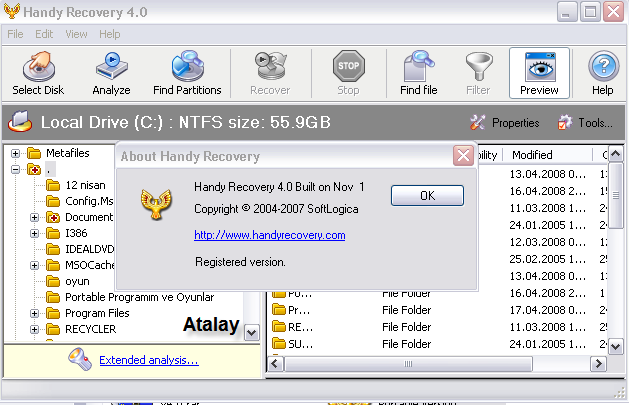Viewport: 629px width, 405px height.
Task: Click the vertical scrollbar thumb in file list
Action: point(616,196)
